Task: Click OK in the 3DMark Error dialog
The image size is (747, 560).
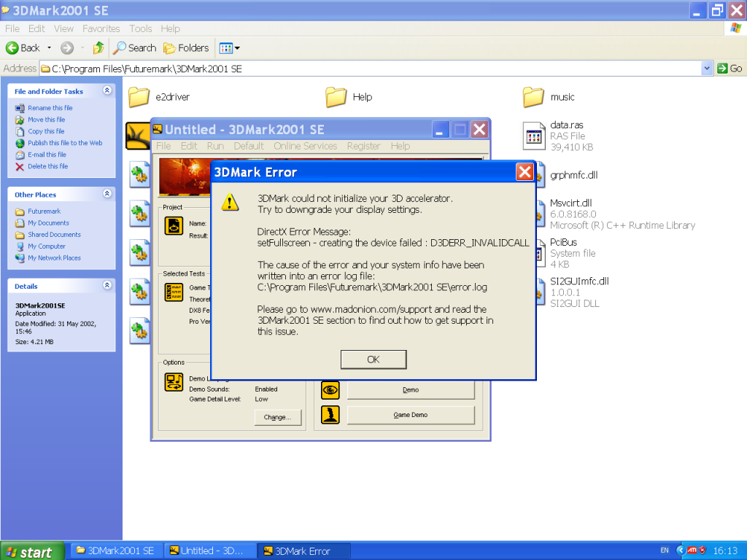Action: point(373,359)
